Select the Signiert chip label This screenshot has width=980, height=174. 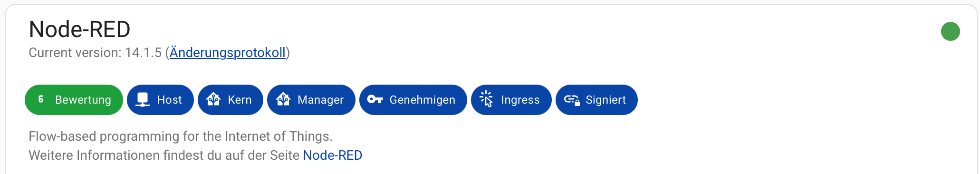[605, 100]
